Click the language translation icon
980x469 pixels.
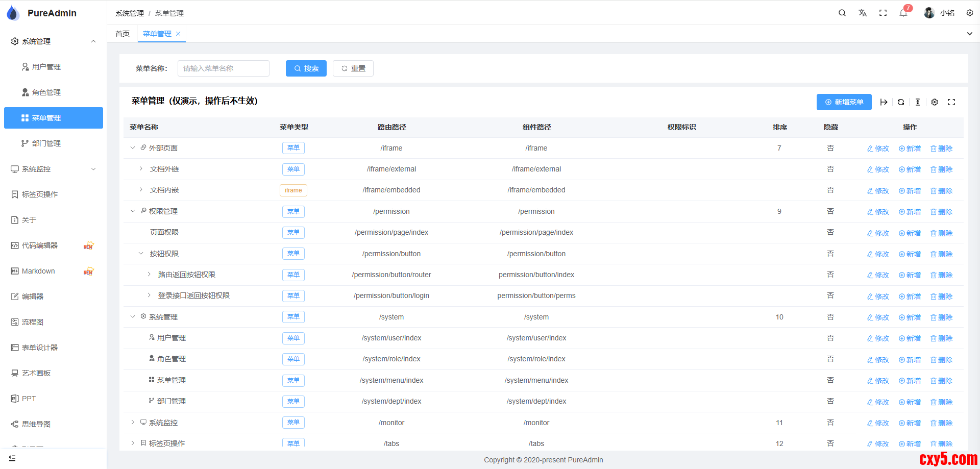pos(862,13)
